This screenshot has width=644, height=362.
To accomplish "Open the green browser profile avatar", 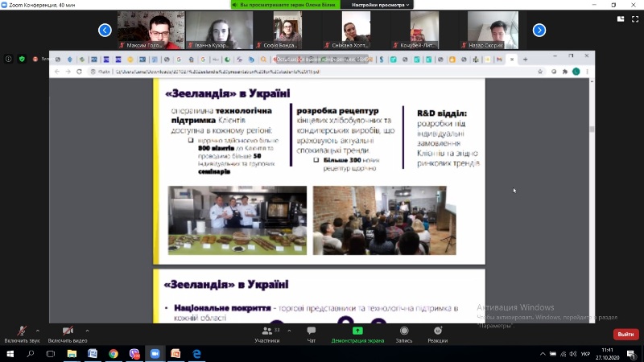I will coord(576,72).
